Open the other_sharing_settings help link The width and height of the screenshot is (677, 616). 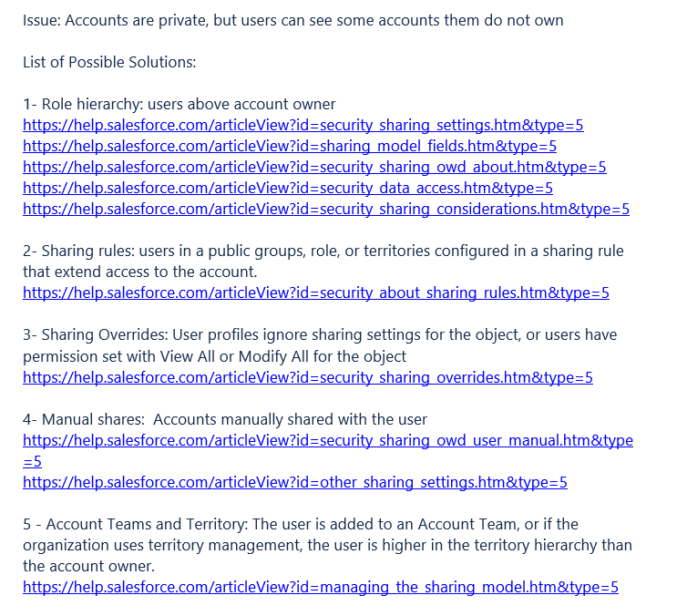[x=295, y=482]
